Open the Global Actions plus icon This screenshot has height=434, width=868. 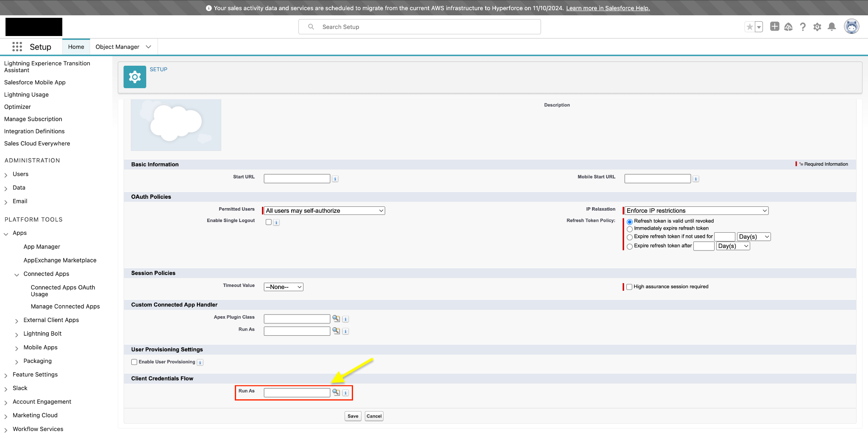click(x=774, y=27)
